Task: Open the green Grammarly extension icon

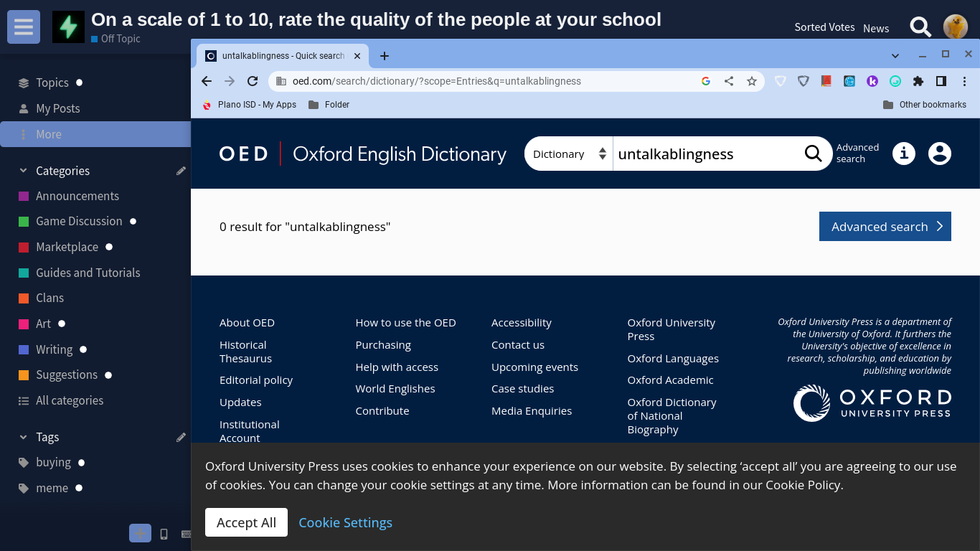Action: [x=895, y=81]
